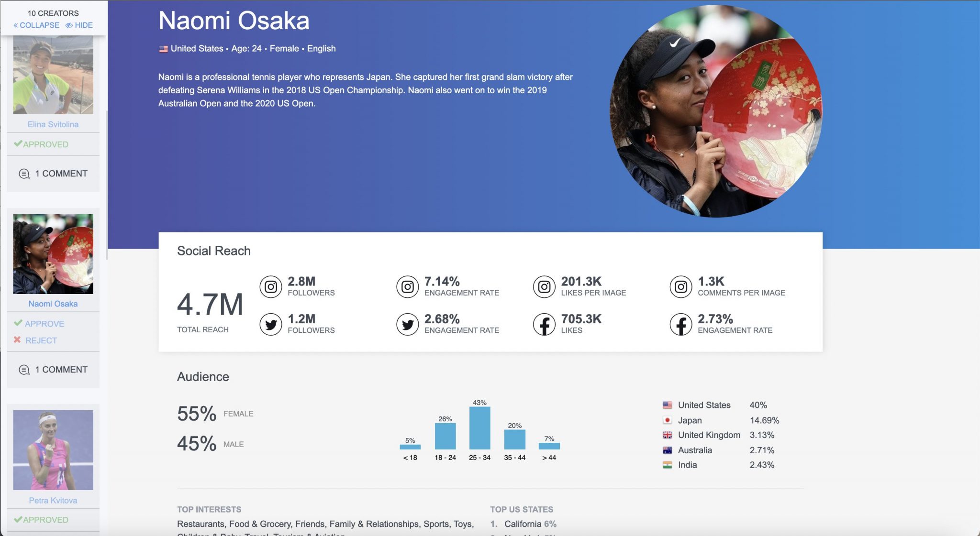This screenshot has height=536, width=980.
Task: Click Naomi Osaka sidebar thumbnail
Action: (53, 254)
